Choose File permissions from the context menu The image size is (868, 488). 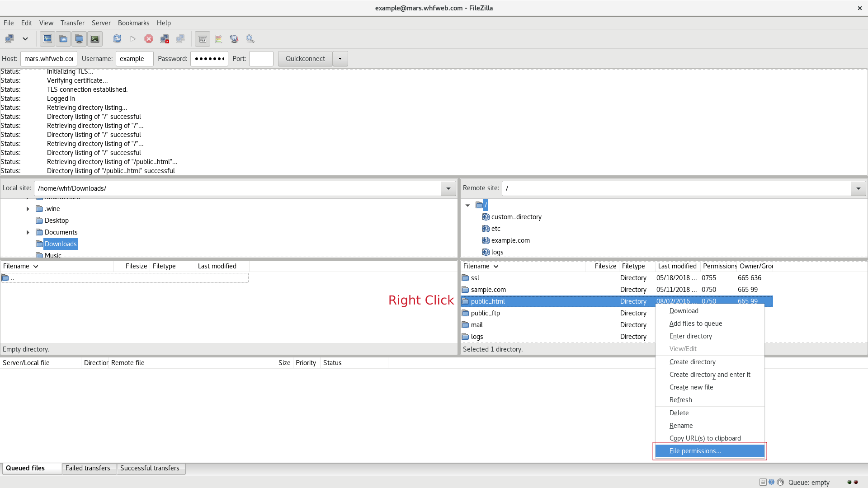pyautogui.click(x=695, y=450)
